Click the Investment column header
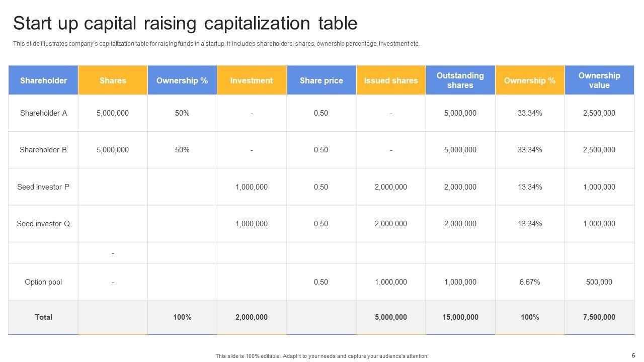 252,80
